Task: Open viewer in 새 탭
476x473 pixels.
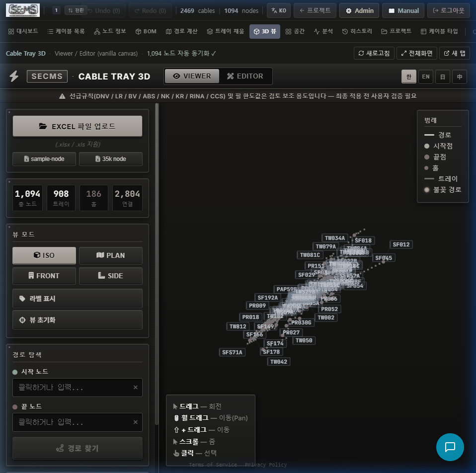Action: coord(455,53)
